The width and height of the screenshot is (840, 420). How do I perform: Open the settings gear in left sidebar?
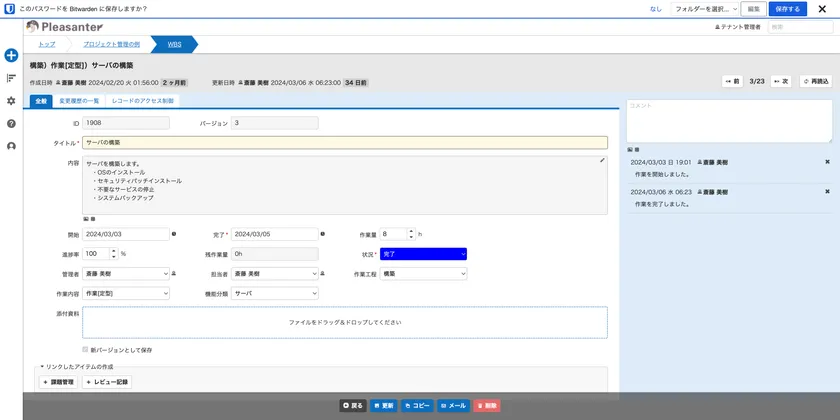click(x=11, y=101)
